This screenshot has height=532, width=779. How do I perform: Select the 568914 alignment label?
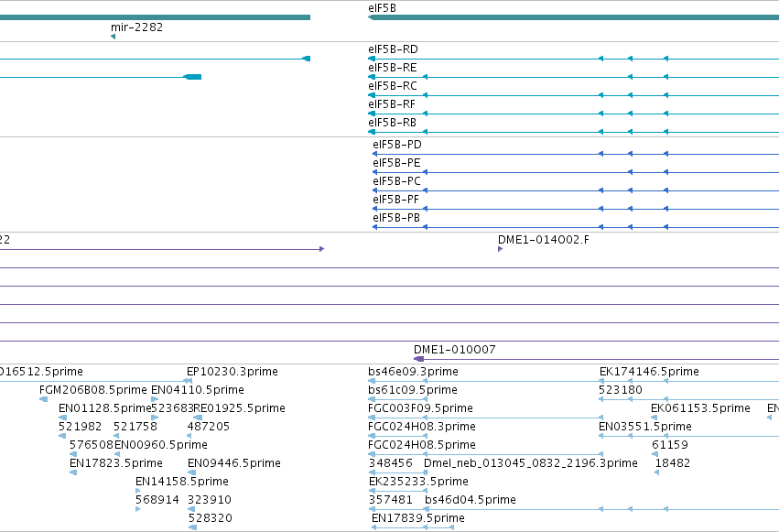click(x=157, y=500)
